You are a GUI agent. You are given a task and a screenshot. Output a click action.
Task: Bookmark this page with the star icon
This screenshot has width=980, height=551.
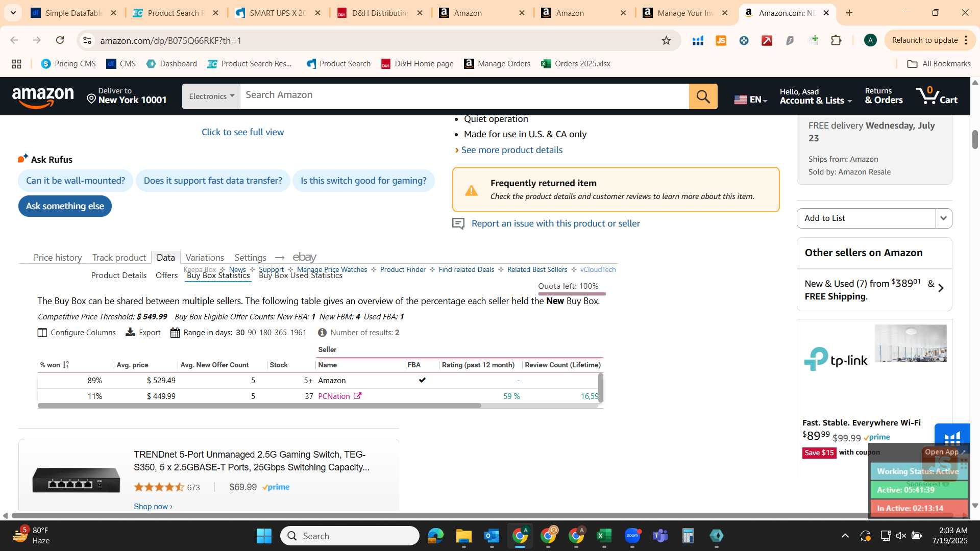[x=666, y=40]
